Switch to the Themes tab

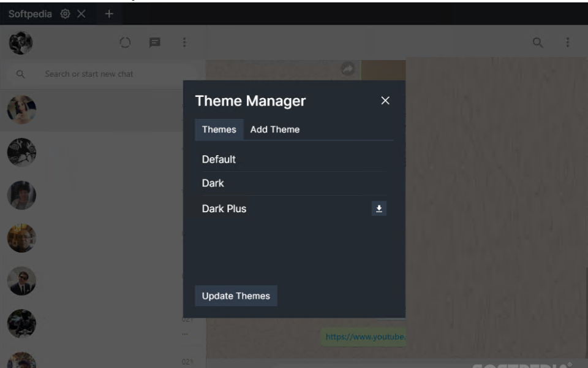pos(219,129)
